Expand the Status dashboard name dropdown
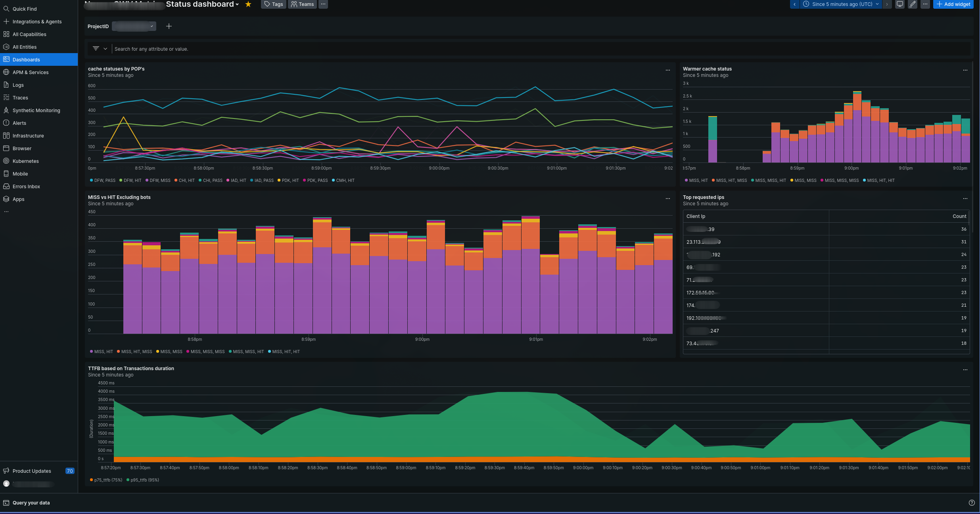The image size is (980, 514). point(237,4)
